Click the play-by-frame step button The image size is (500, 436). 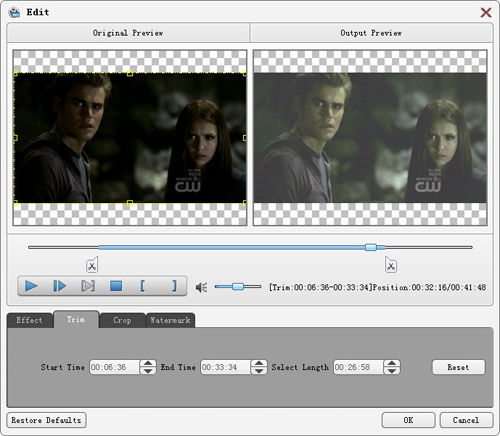[60, 286]
